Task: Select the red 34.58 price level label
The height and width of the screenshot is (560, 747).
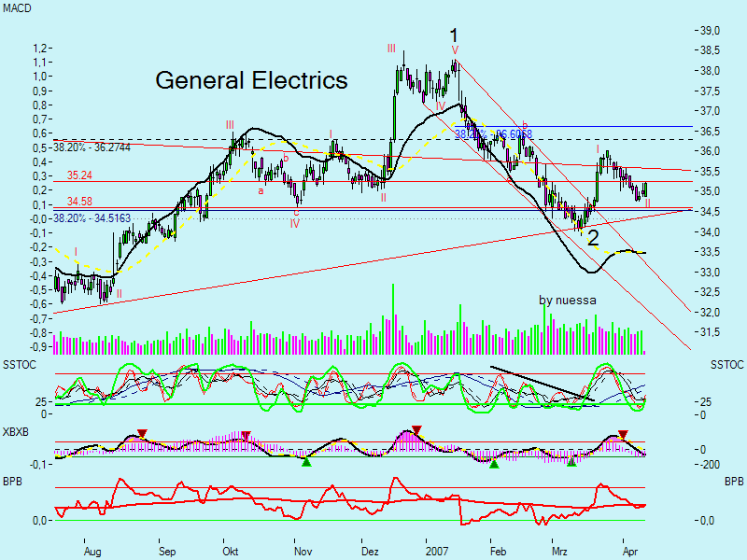Action: click(x=79, y=202)
